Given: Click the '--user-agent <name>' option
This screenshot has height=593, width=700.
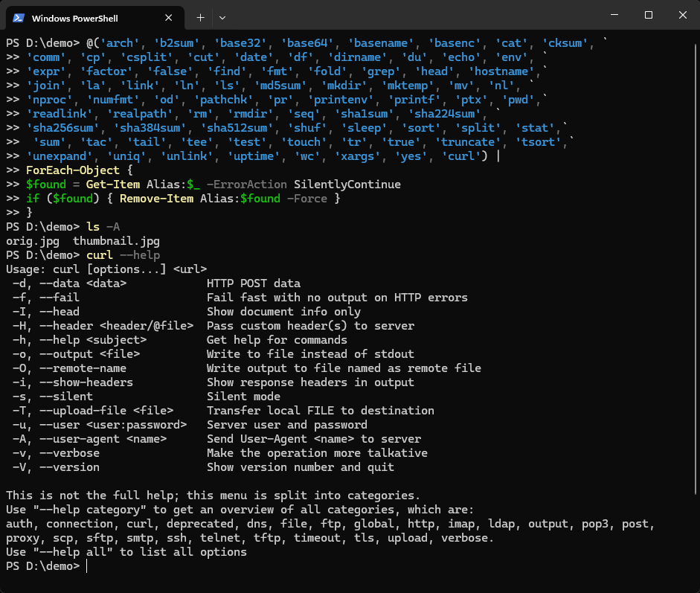Looking at the screenshot, I should [103, 440].
